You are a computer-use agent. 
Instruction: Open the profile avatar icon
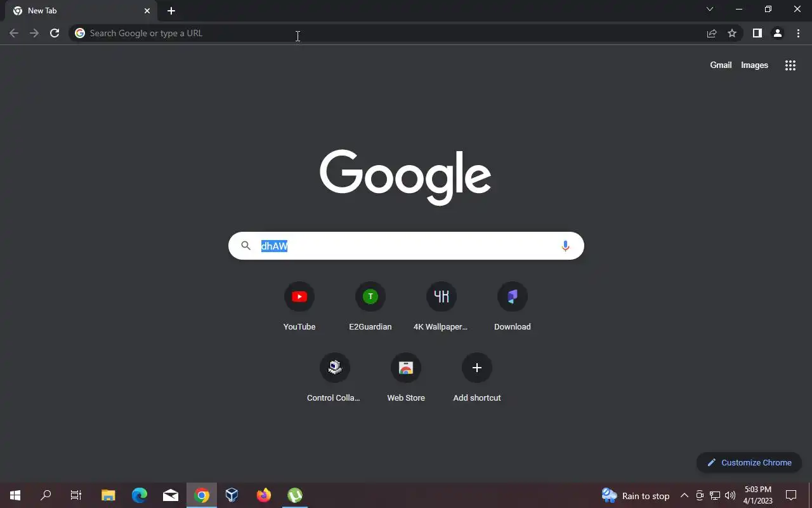pos(777,33)
